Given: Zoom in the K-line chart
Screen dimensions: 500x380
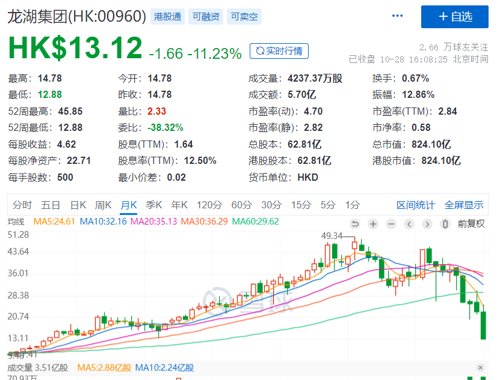Looking at the screenshot, I should [x=373, y=224].
